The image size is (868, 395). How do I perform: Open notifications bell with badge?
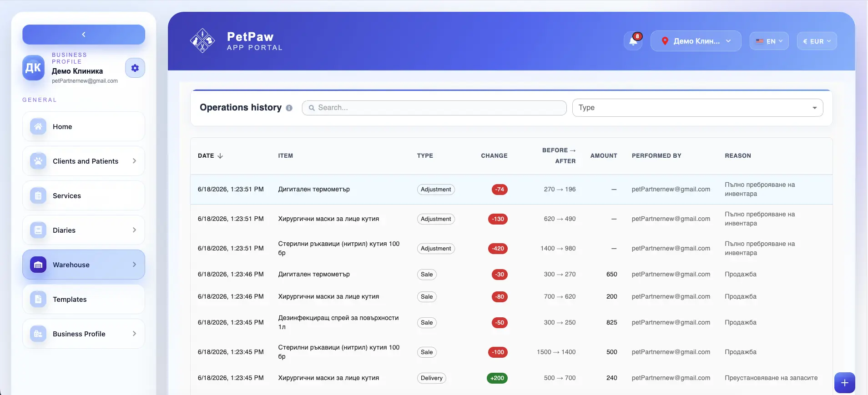point(633,41)
